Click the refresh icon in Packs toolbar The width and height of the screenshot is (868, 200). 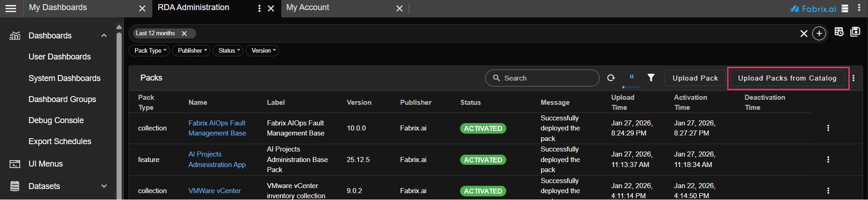click(x=611, y=78)
